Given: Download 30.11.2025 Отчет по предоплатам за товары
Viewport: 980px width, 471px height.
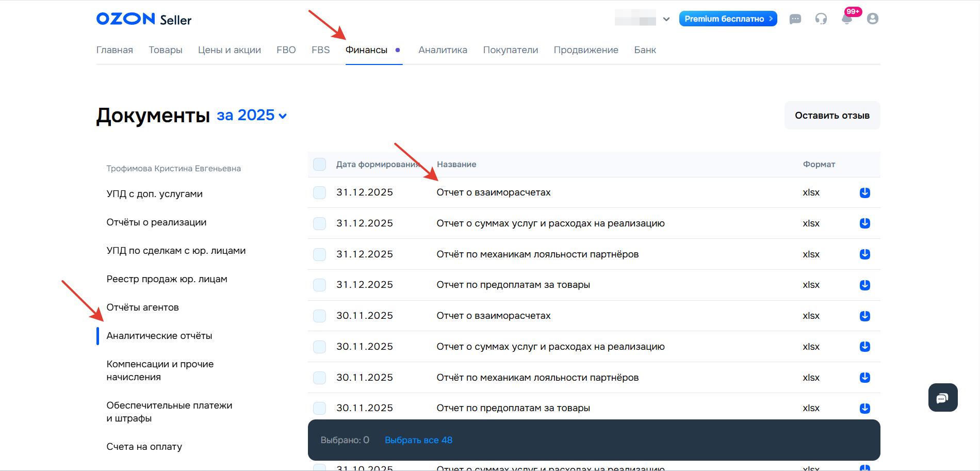Looking at the screenshot, I should click(864, 408).
